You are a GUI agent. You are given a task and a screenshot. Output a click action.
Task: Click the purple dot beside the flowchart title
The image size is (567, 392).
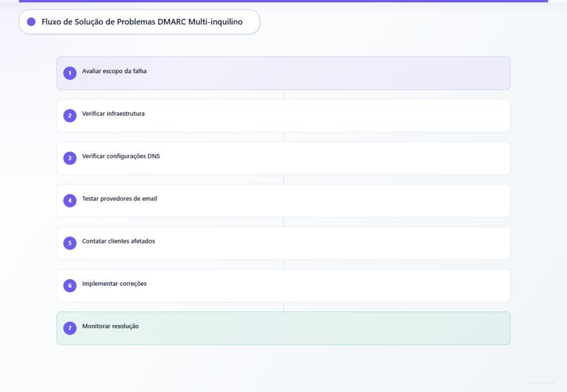click(30, 22)
